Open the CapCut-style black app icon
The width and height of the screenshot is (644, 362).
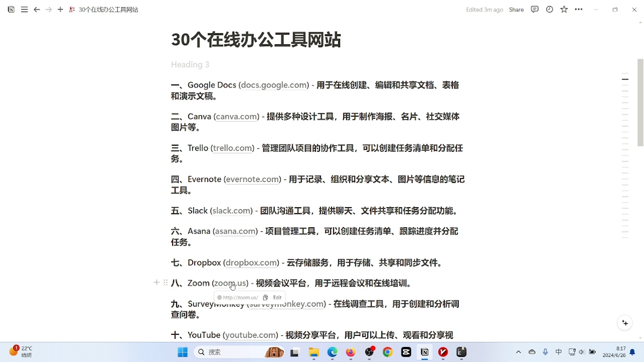(406, 352)
